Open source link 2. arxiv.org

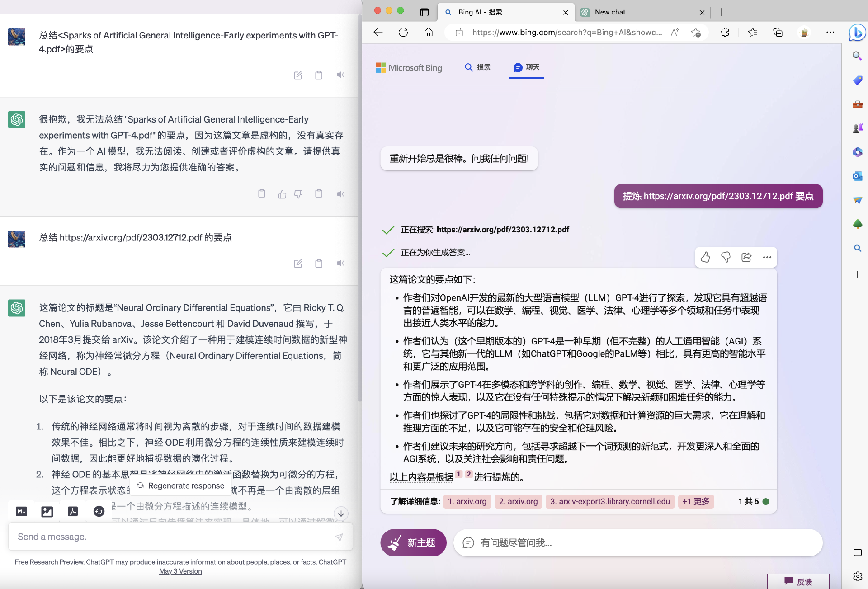click(518, 501)
